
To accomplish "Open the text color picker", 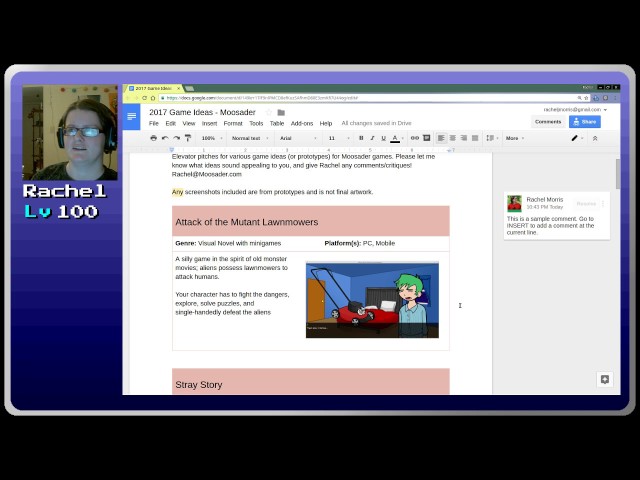I will 395,139.
